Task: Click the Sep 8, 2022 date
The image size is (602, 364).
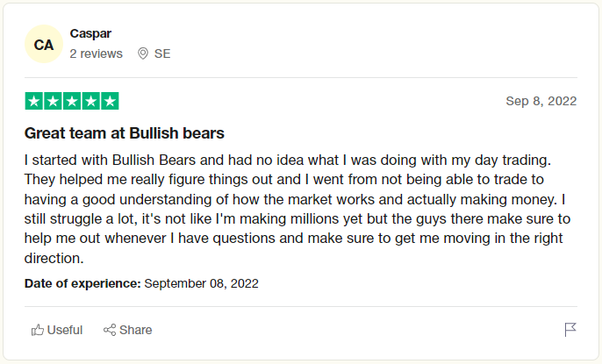Action: coord(541,101)
